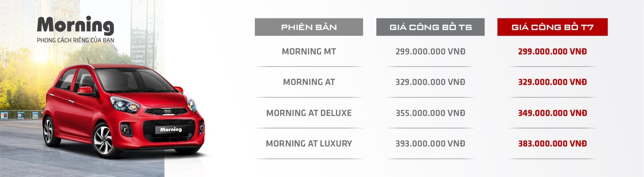Click the grey T6 price 393.000.000 VNĐ
Image resolution: width=644 pixels, height=177 pixels.
tap(430, 143)
